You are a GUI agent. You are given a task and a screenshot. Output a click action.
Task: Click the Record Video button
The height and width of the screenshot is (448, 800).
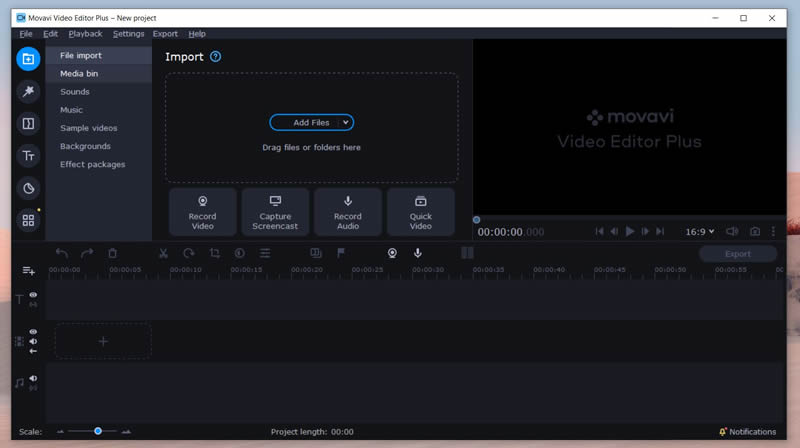[x=203, y=212]
